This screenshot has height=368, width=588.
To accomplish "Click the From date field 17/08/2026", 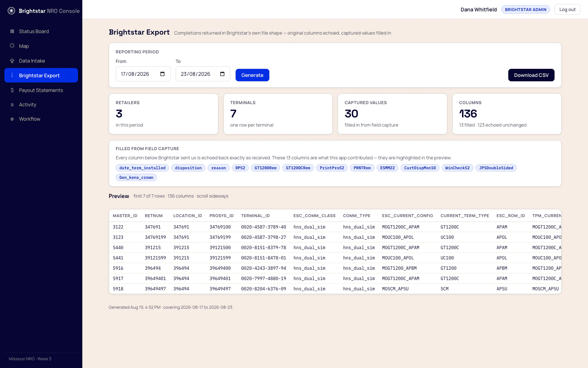I will click(143, 74).
